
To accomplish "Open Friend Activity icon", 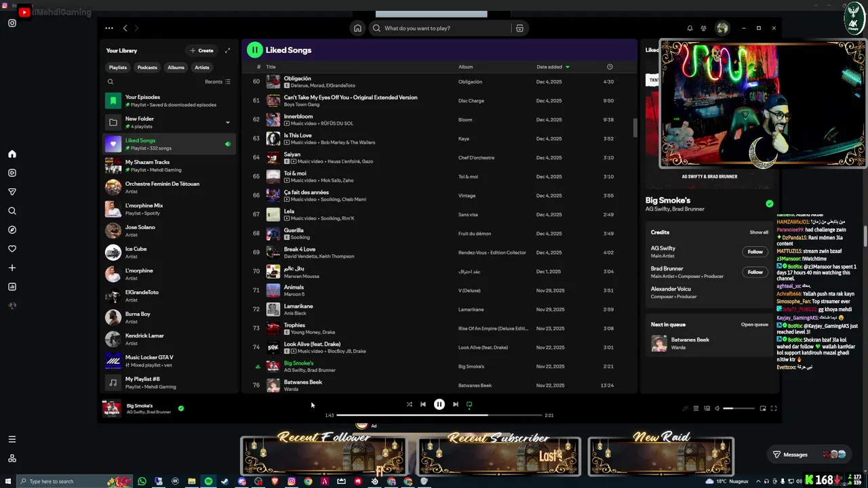I will pos(703,28).
